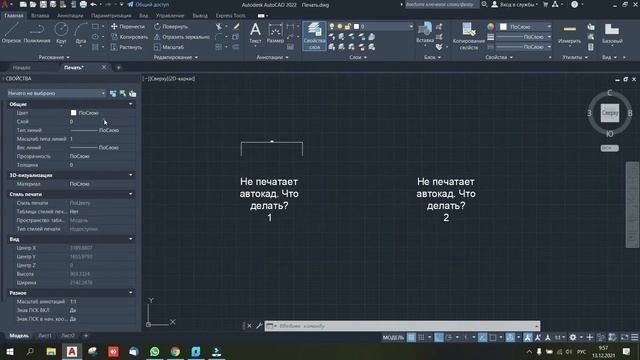Expand the Рисование panel dropdown
Viewport: 640px width, 360px height.
54,57
